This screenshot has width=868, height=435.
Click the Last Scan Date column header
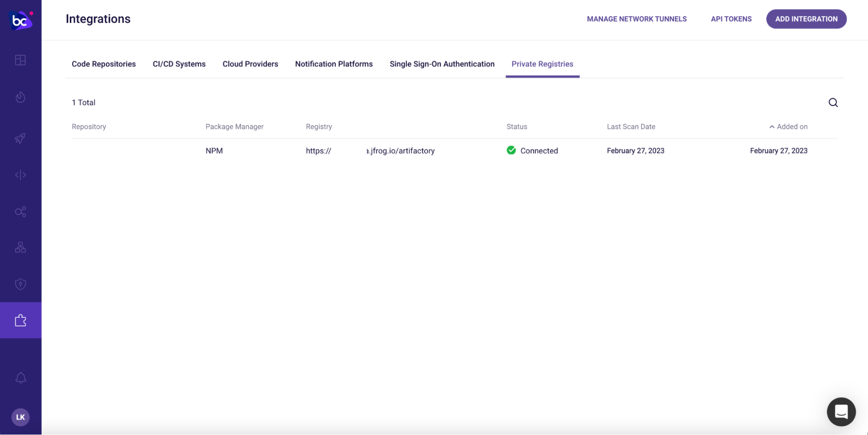coord(631,127)
